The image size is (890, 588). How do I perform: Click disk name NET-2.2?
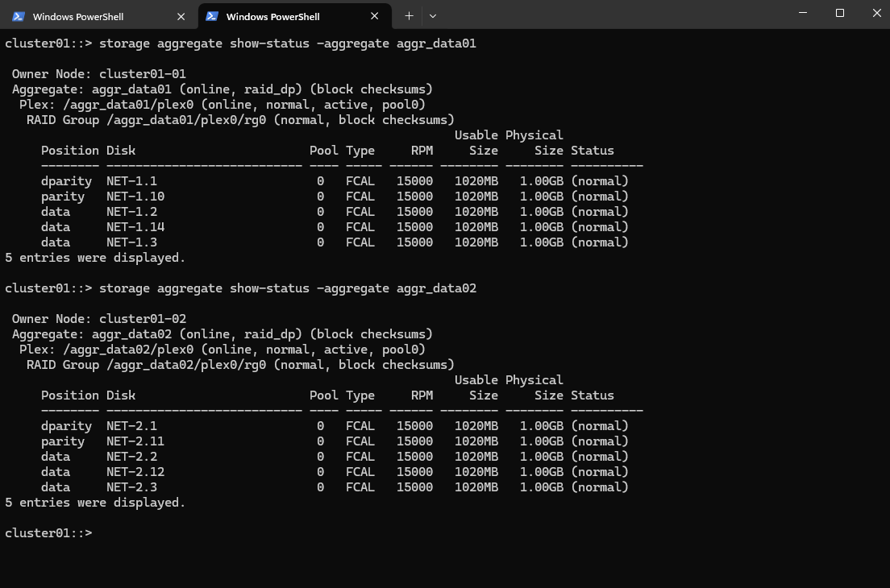[131, 457]
